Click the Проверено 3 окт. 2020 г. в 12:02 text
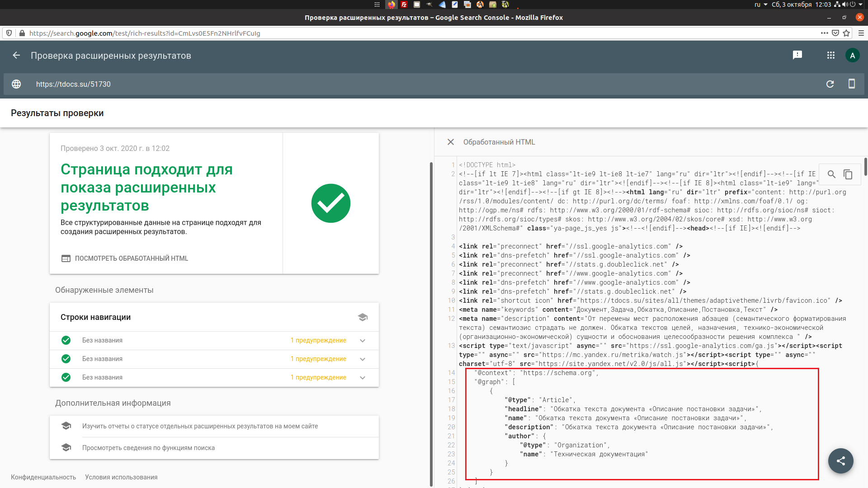The width and height of the screenshot is (868, 488). [x=115, y=148]
